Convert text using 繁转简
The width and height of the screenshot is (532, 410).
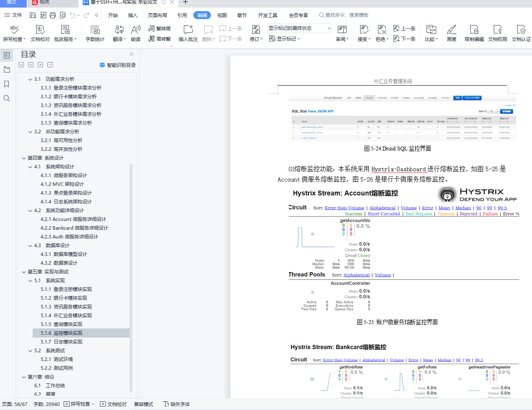click(x=160, y=29)
